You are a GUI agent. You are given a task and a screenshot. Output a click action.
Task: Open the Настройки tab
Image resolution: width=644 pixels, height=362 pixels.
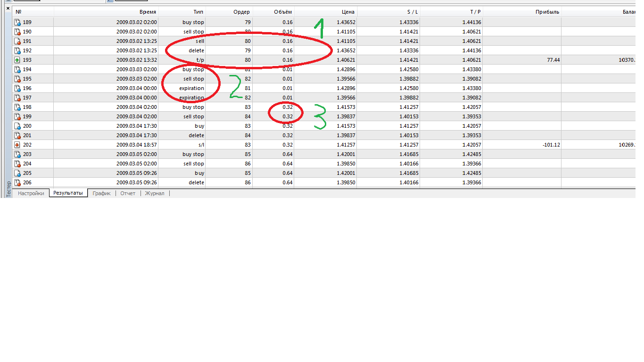tap(31, 193)
